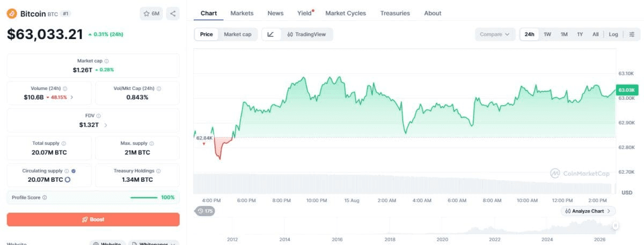Click candlestick icon in TradingView button
The width and height of the screenshot is (644, 245).
pyautogui.click(x=290, y=34)
